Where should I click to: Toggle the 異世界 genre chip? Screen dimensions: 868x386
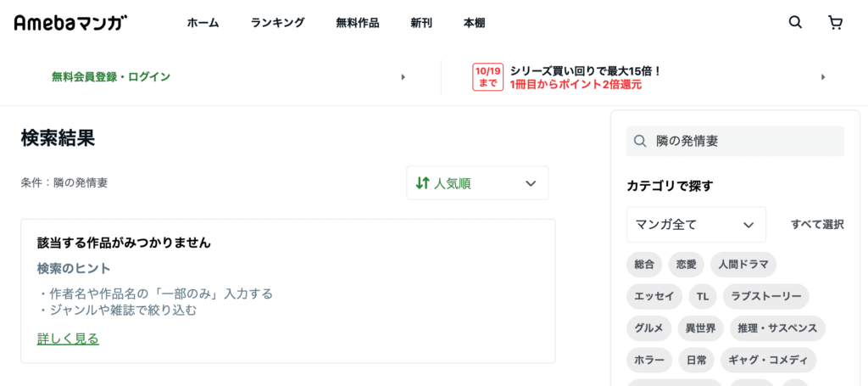coord(697,328)
